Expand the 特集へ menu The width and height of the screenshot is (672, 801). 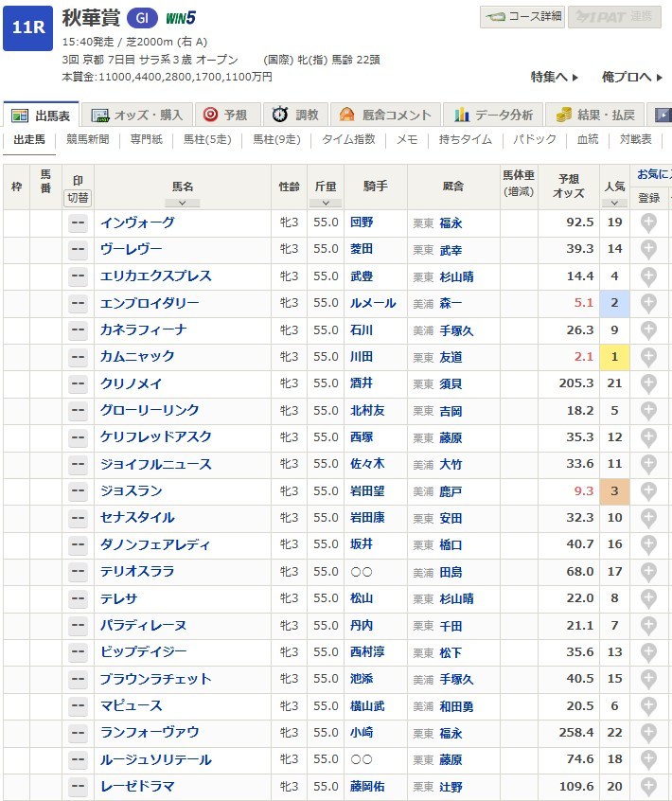[x=555, y=77]
